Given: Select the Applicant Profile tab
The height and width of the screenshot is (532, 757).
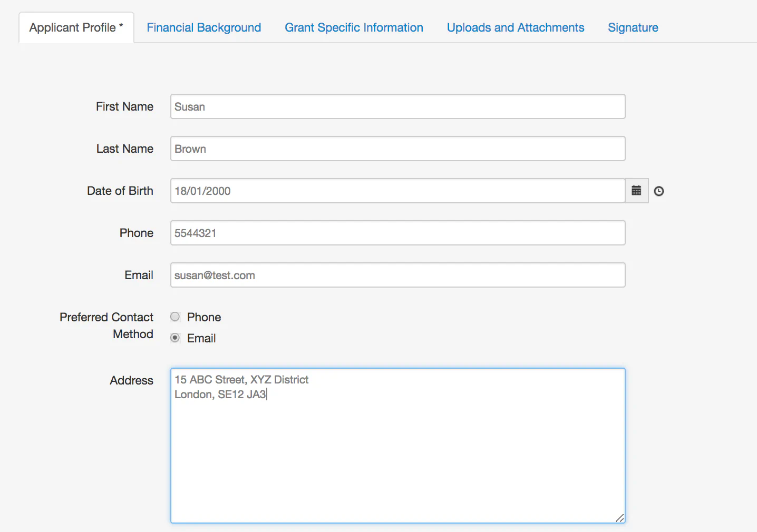Looking at the screenshot, I should pos(75,27).
